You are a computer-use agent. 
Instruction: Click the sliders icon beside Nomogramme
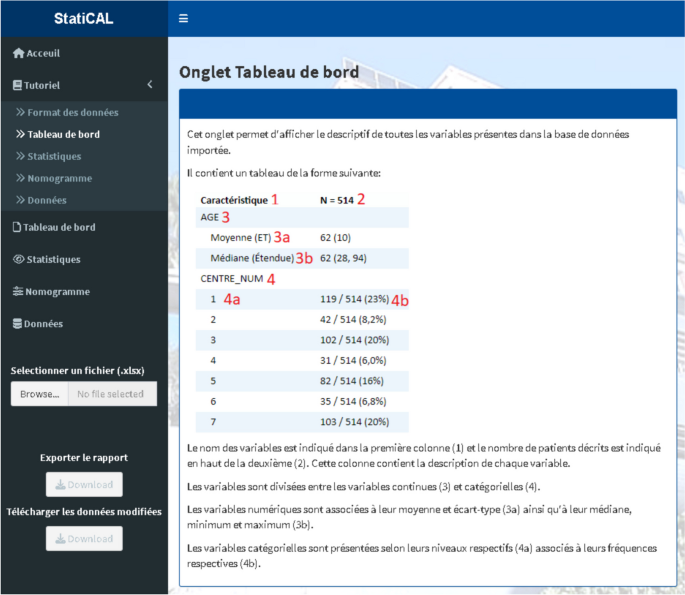click(x=18, y=291)
